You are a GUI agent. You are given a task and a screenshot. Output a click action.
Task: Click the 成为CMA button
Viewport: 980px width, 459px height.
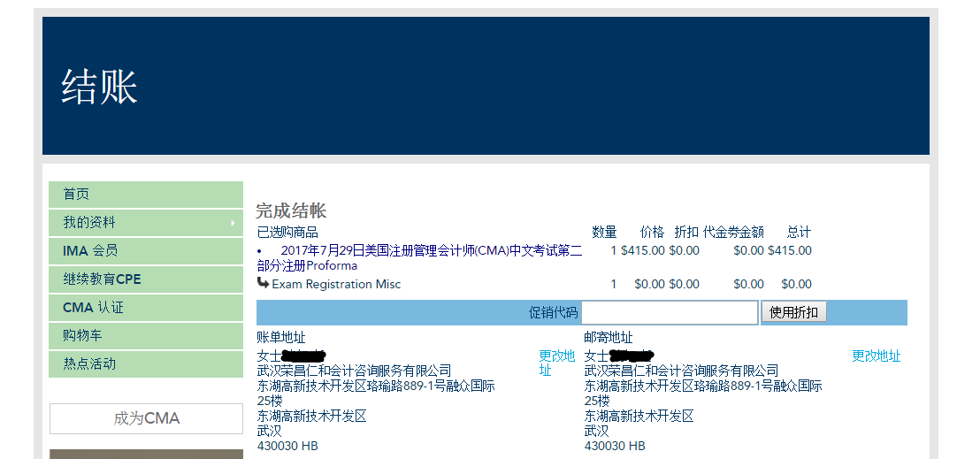(x=146, y=418)
